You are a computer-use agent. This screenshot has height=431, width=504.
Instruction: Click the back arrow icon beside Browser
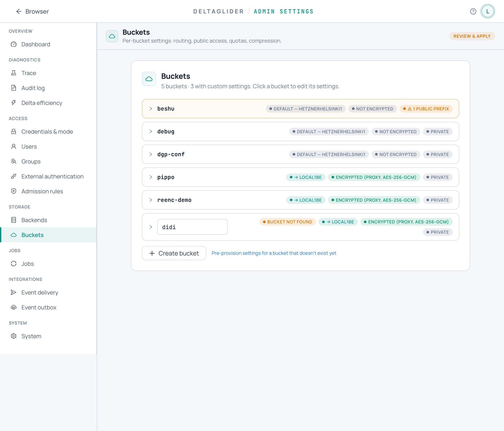click(x=19, y=11)
